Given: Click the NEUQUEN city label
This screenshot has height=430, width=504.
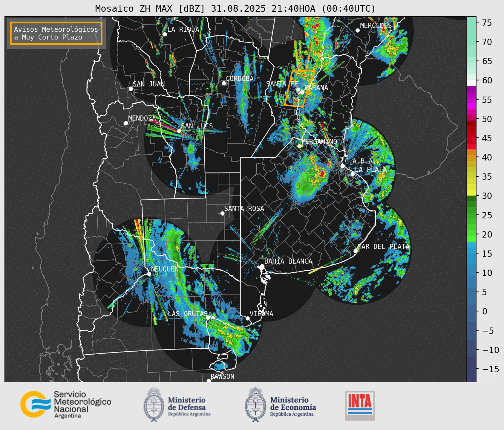Looking at the screenshot, I should click(x=165, y=269).
